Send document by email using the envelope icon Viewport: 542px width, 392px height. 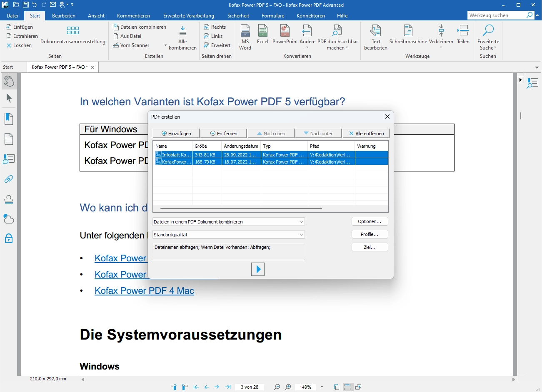tap(53, 5)
